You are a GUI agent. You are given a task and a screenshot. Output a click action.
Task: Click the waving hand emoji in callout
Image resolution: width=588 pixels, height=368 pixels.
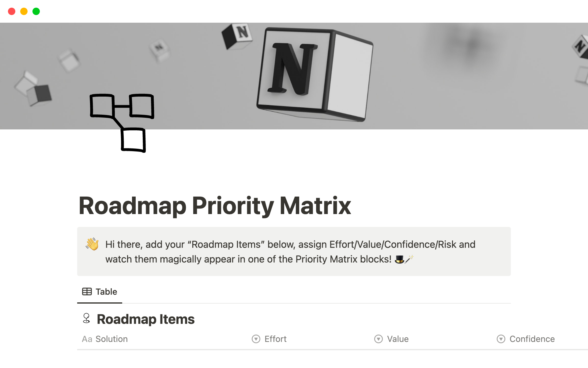coord(93,244)
